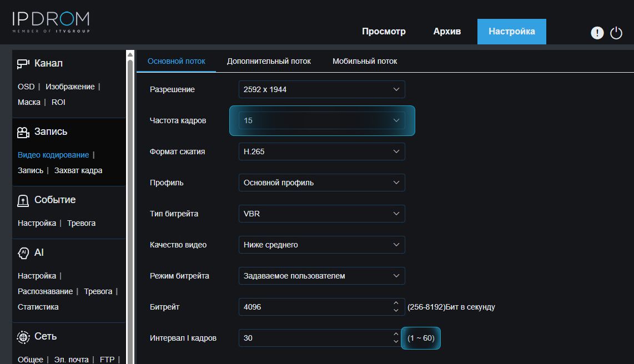Click the Сеть globe icon in sidebar
The image size is (634, 364).
23,337
